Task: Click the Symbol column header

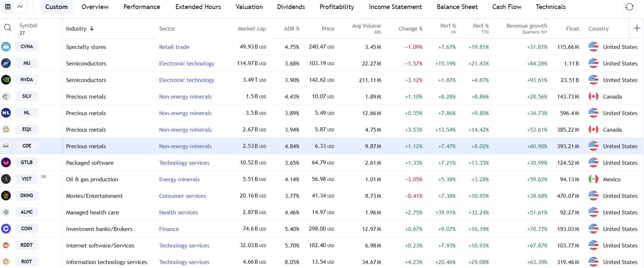Action: click(x=28, y=26)
